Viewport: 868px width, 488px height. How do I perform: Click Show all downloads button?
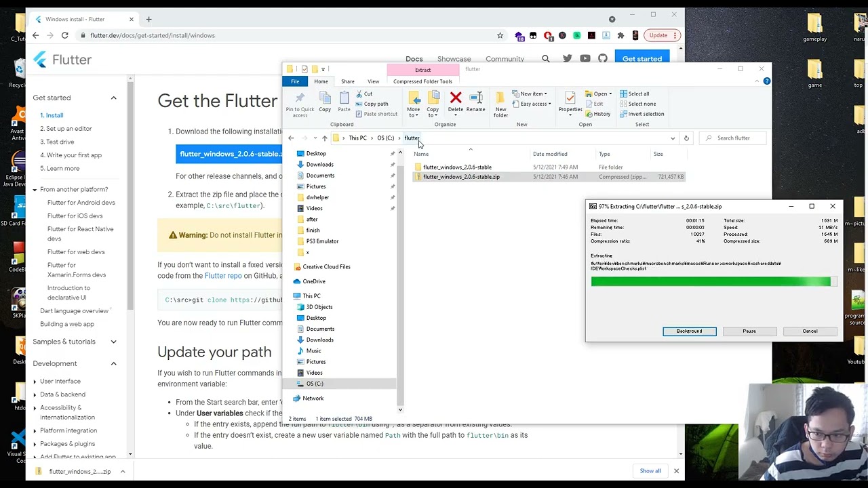pyautogui.click(x=650, y=471)
